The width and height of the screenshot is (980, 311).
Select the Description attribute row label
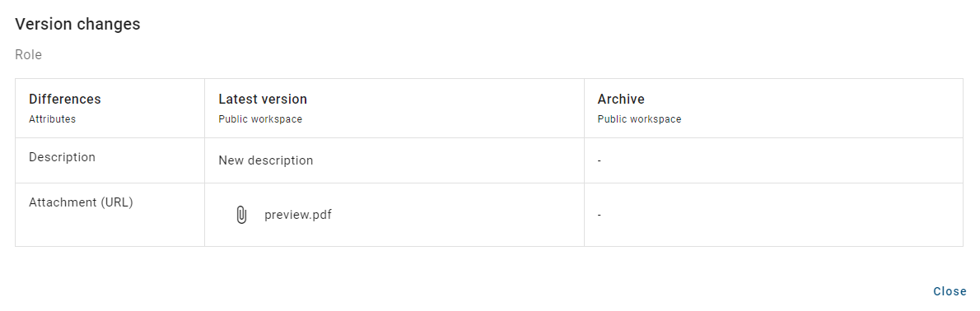pyautogui.click(x=62, y=157)
